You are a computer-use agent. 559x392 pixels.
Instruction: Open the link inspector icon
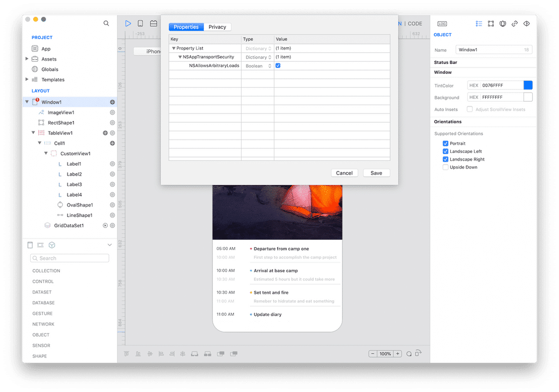click(515, 24)
